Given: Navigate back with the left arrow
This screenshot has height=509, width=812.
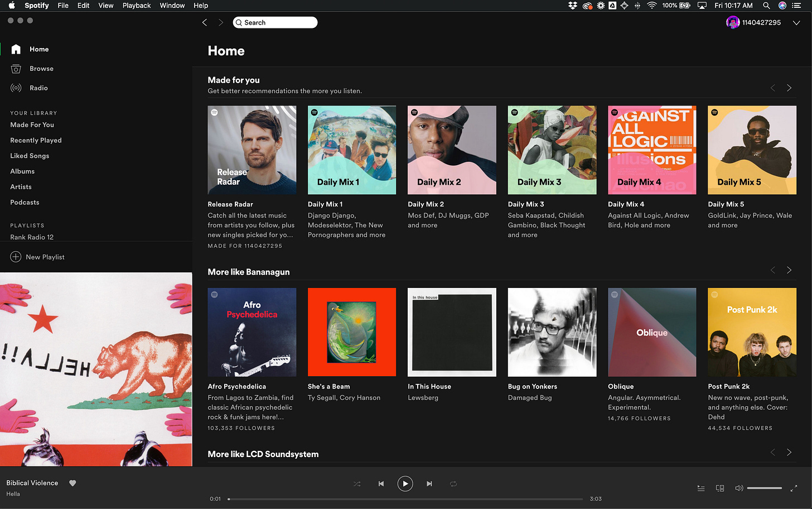Looking at the screenshot, I should pyautogui.click(x=205, y=22).
